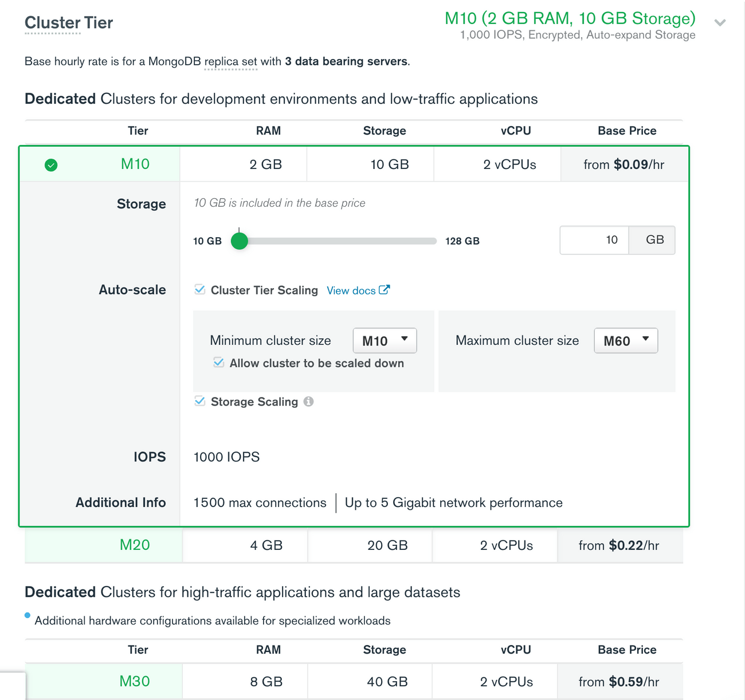745x700 pixels.
Task: Click the blue dot icon near the hardware configurations note
Action: [26, 615]
